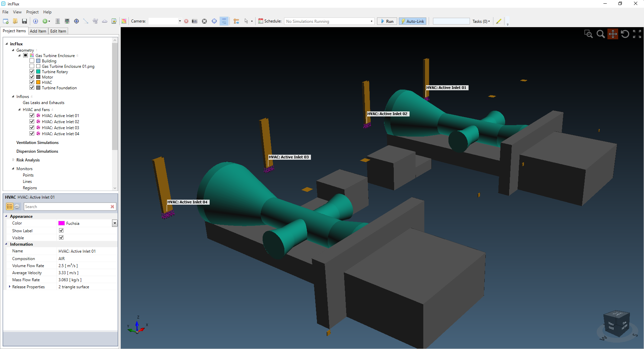The height and width of the screenshot is (349, 644).
Task: Click the zoom-to-region icon in viewport
Action: (588, 34)
